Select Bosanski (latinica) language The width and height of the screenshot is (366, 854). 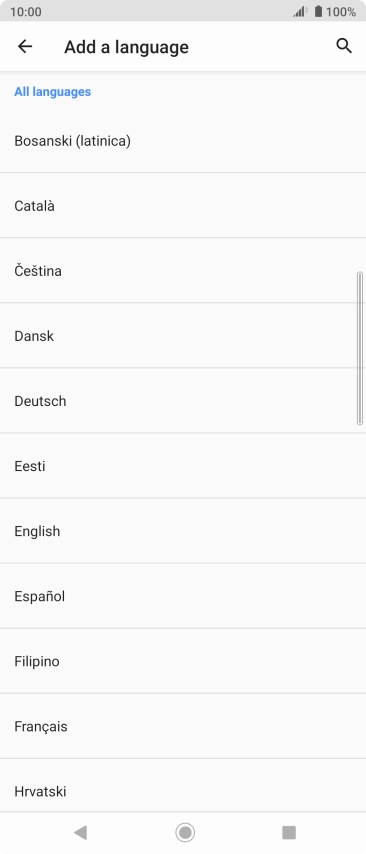183,141
